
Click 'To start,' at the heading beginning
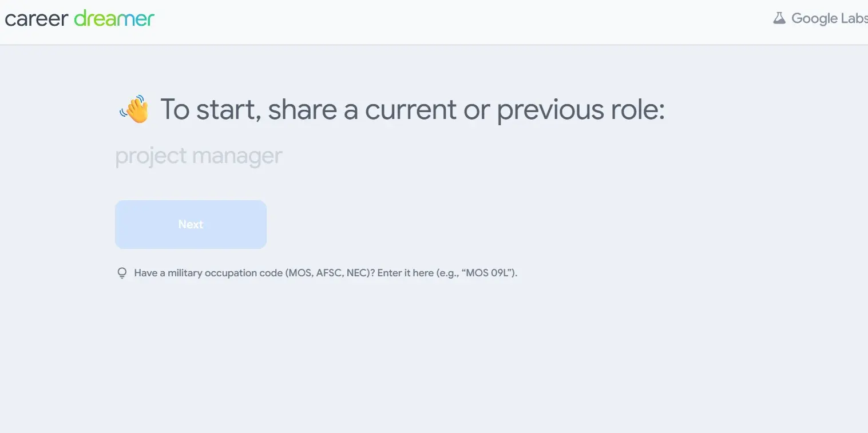tap(211, 109)
